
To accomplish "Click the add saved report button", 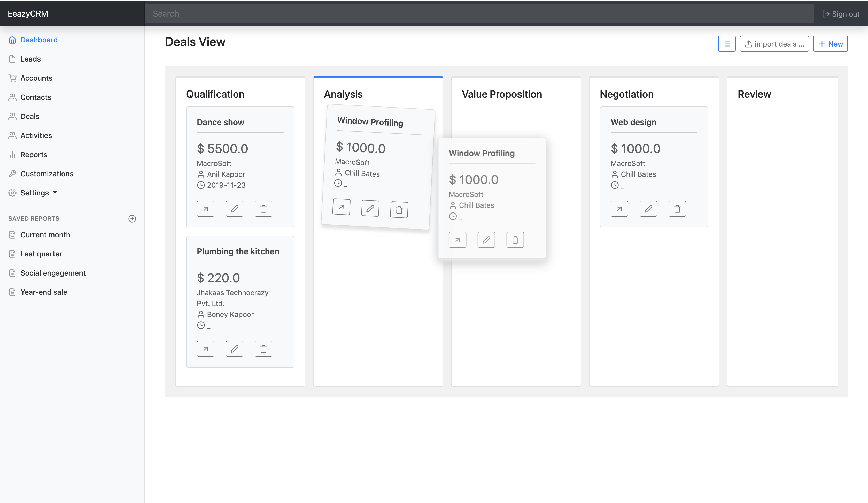I will (x=132, y=218).
